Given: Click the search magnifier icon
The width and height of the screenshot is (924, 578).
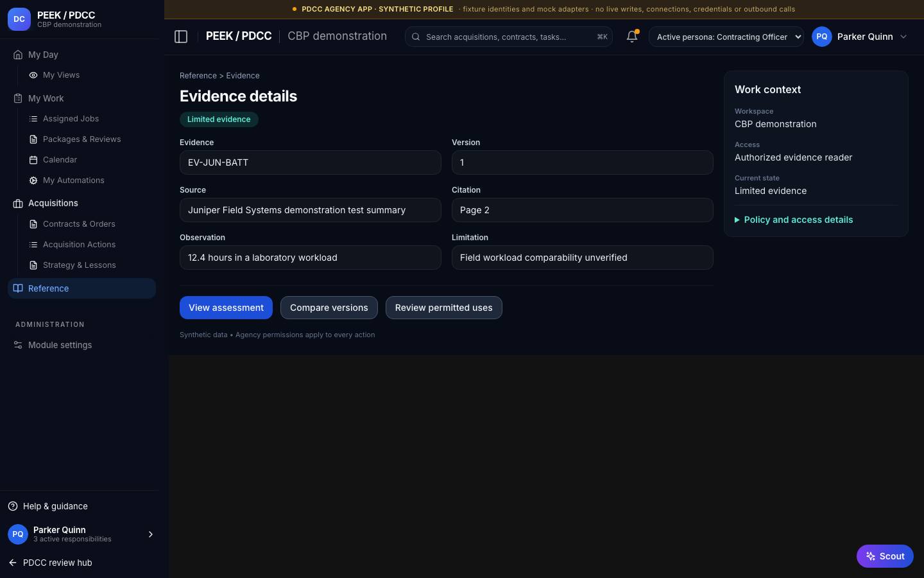Looking at the screenshot, I should tap(416, 37).
